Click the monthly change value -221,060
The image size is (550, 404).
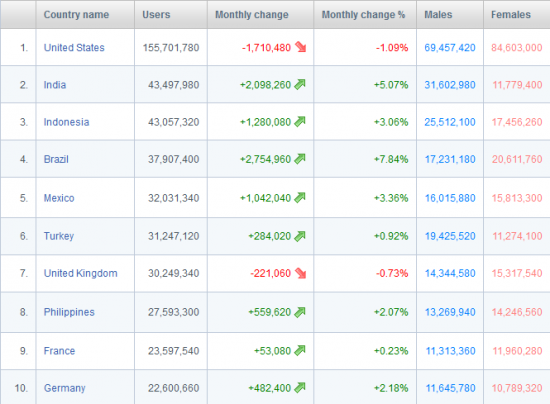click(x=270, y=273)
